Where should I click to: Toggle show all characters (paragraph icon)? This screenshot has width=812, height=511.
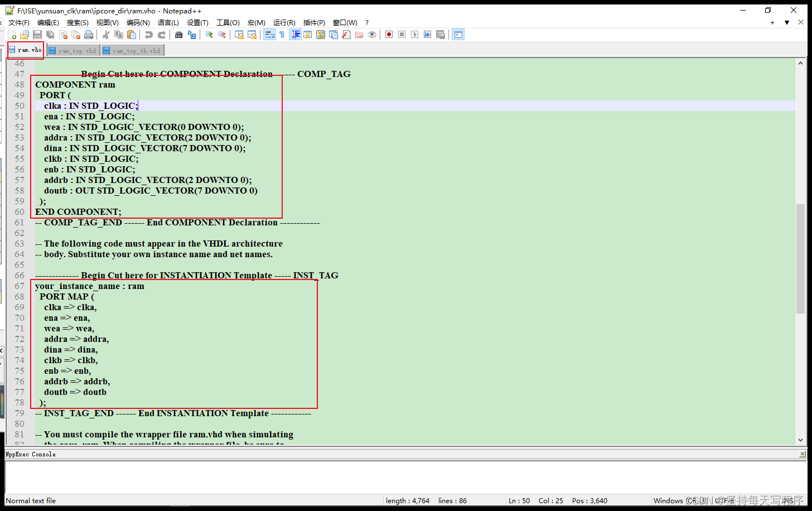[x=281, y=35]
